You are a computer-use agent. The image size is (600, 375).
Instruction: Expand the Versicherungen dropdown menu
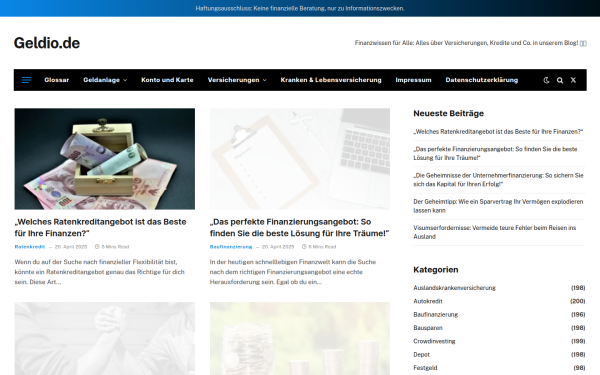(x=237, y=80)
